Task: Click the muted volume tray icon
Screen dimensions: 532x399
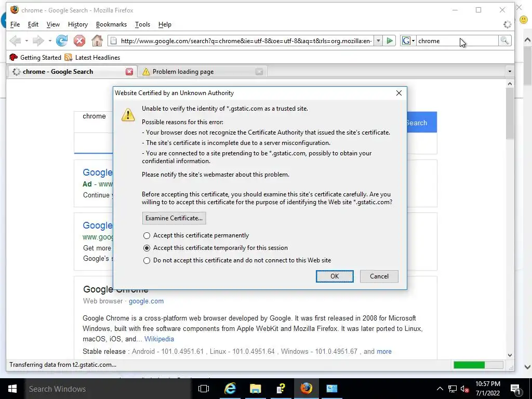Action: tap(465, 389)
